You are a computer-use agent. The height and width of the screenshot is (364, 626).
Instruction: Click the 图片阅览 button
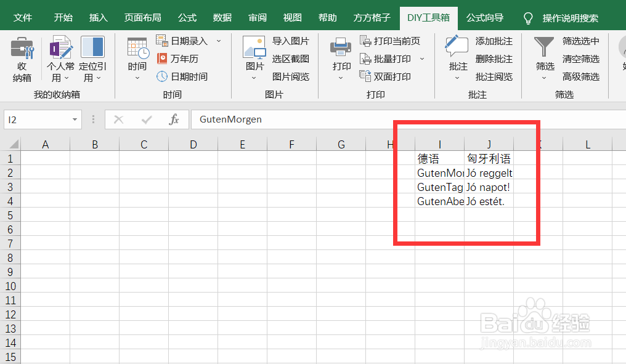291,76
